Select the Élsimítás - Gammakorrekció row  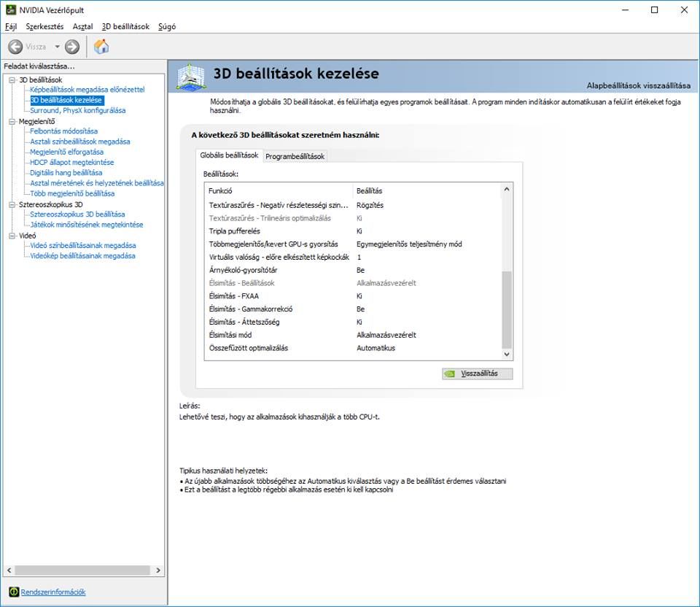click(353, 309)
